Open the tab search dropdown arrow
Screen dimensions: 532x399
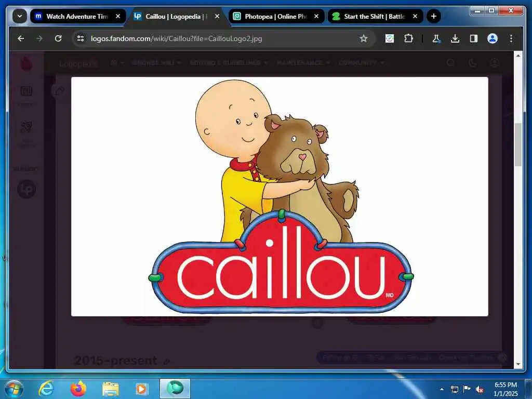(x=20, y=16)
